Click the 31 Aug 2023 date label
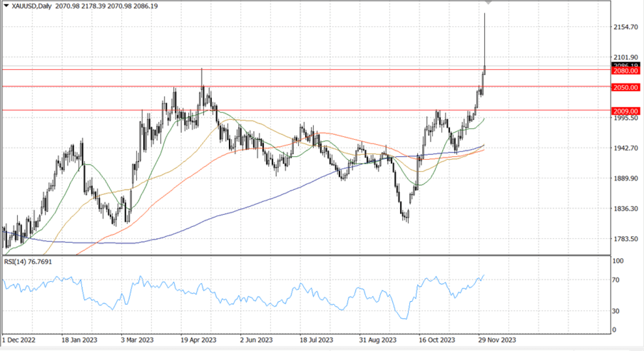Screen dimensions: 644x351 [x=378, y=340]
